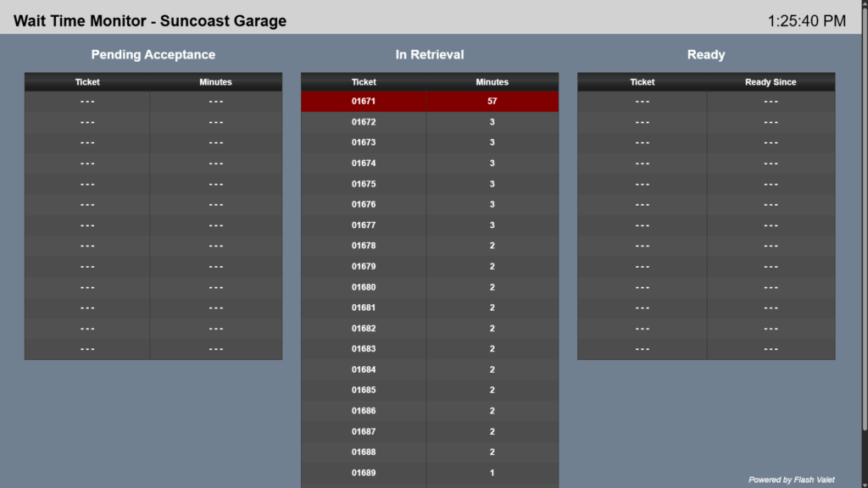Choose ticket 01680 row
868x488 pixels.
click(364, 287)
